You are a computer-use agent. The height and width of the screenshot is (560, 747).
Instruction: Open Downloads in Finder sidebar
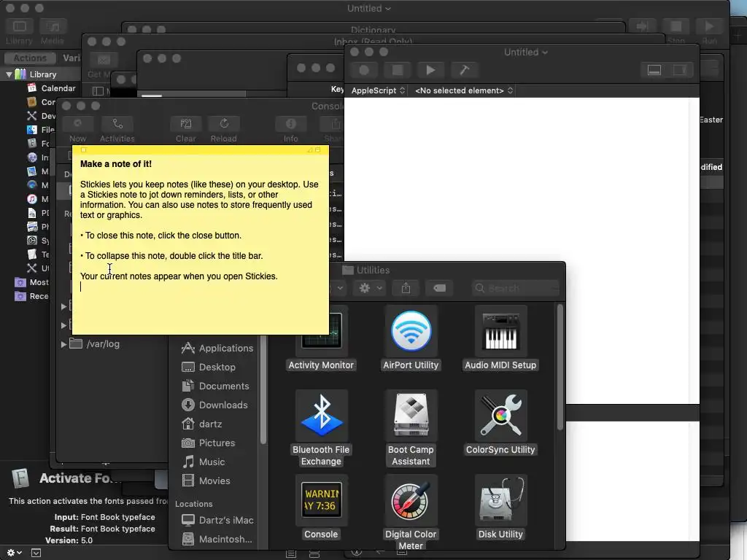tap(214, 405)
